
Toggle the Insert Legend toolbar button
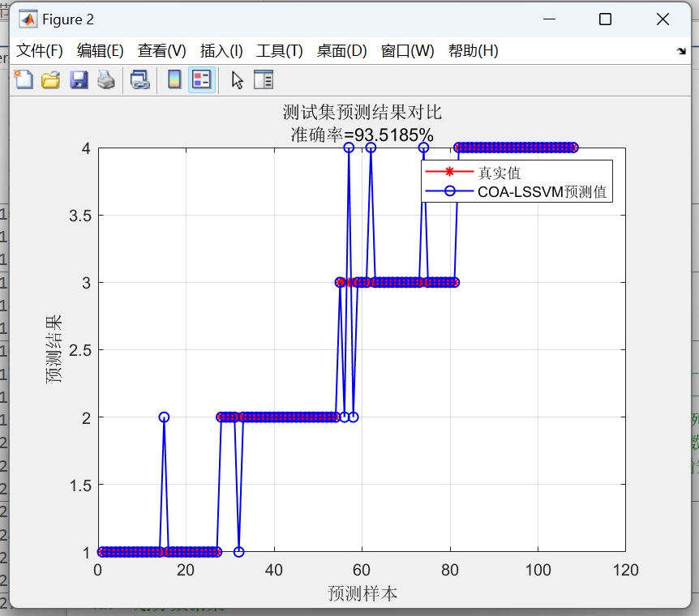200,79
